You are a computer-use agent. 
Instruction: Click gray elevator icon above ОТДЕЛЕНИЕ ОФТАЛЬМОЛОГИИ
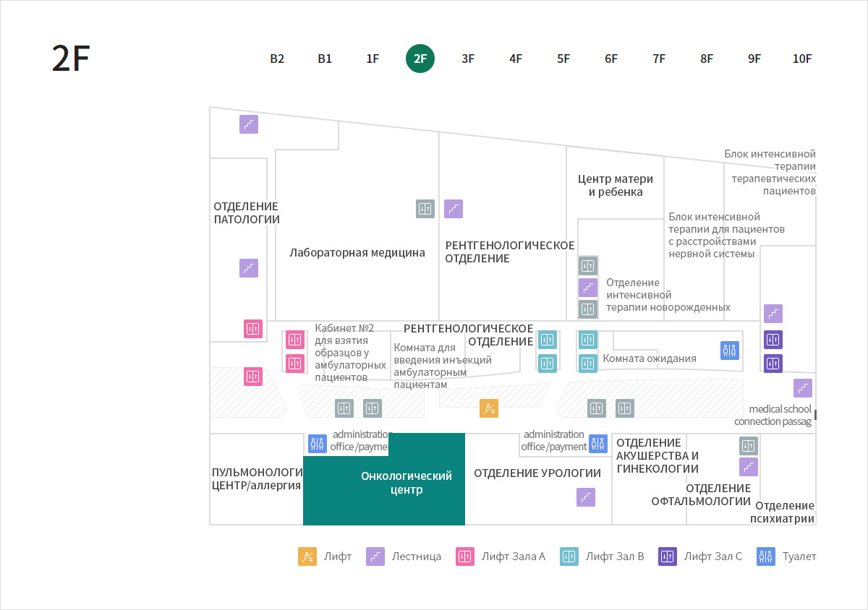point(749,446)
